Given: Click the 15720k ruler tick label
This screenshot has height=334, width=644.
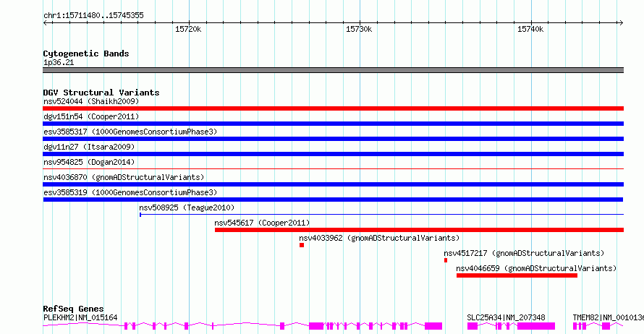Looking at the screenshot, I should [x=188, y=29].
